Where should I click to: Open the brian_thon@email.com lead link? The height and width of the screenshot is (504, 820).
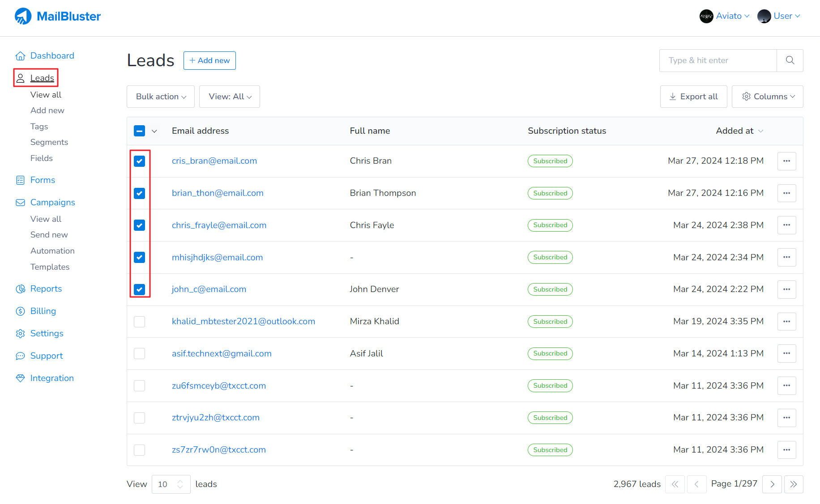pos(218,193)
